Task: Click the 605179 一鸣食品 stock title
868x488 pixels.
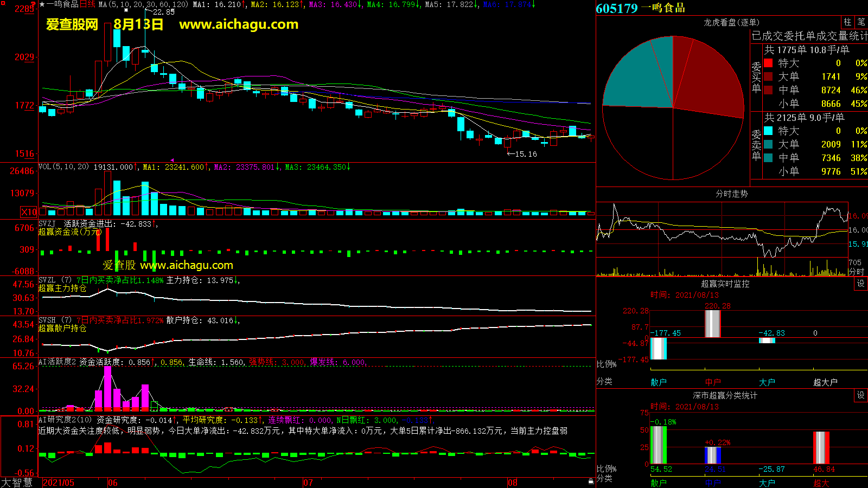Action: (x=640, y=8)
